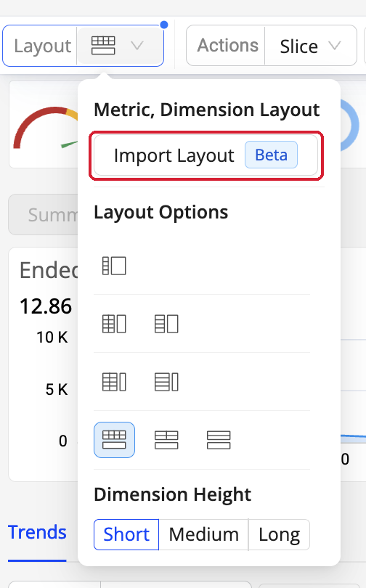
Task: Click the Actions label
Action: click(227, 46)
